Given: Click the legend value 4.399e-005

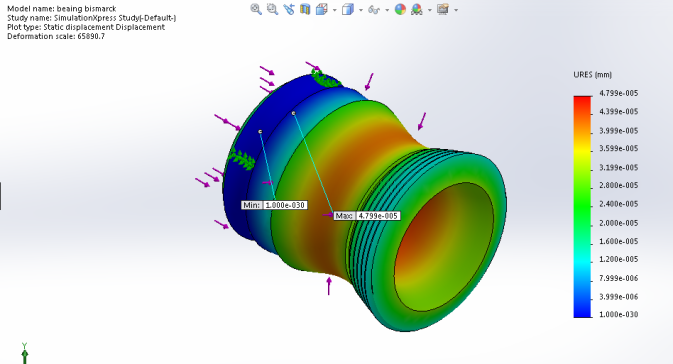Looking at the screenshot, I should (618, 112).
